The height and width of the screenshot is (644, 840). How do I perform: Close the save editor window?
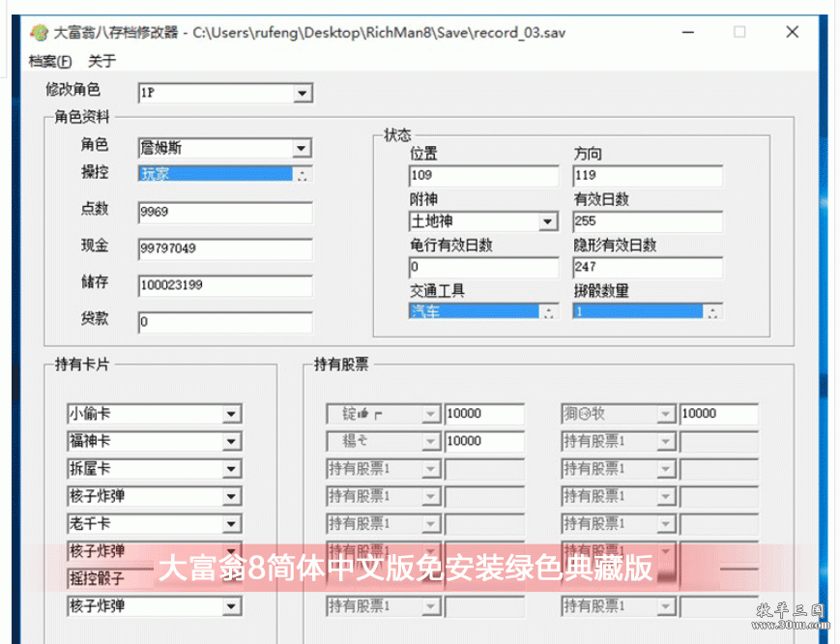[x=793, y=33]
